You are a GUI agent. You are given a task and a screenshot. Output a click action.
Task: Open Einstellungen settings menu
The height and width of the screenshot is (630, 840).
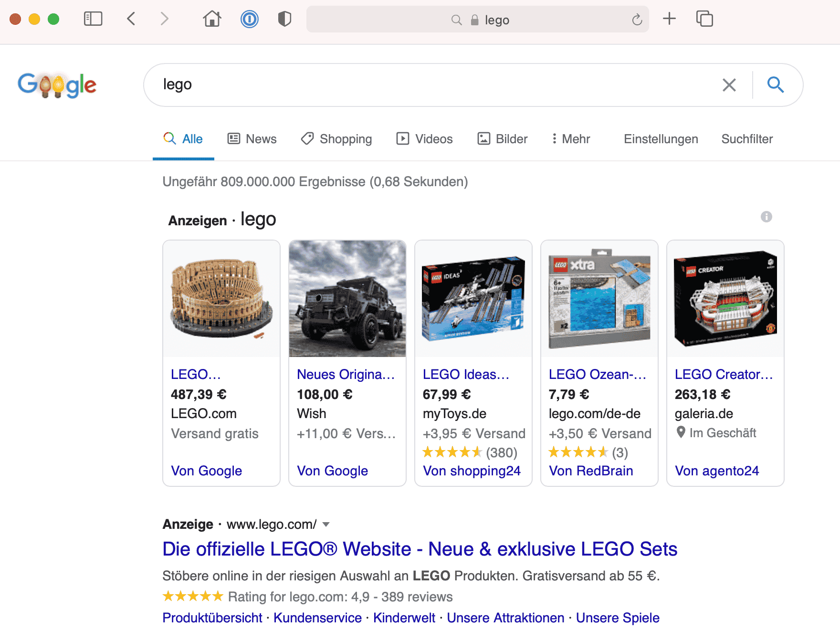click(x=661, y=139)
